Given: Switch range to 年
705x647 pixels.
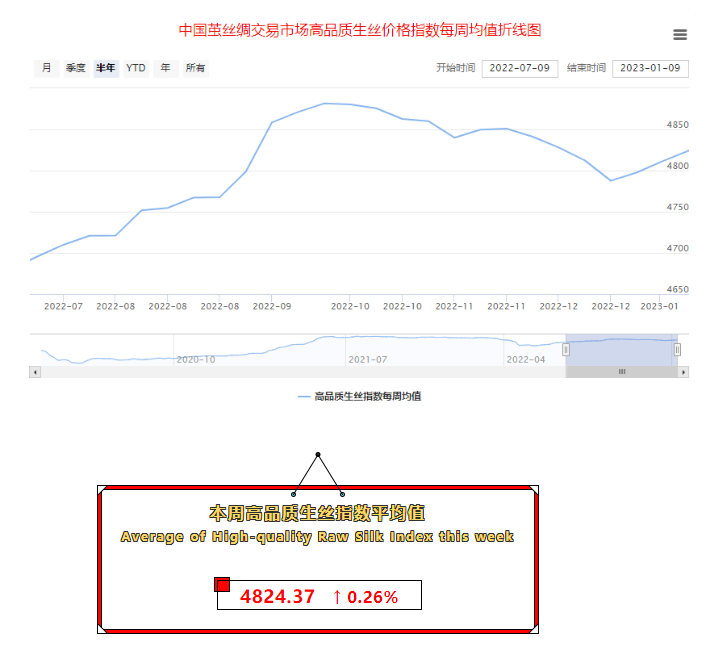Looking at the screenshot, I should click(165, 68).
